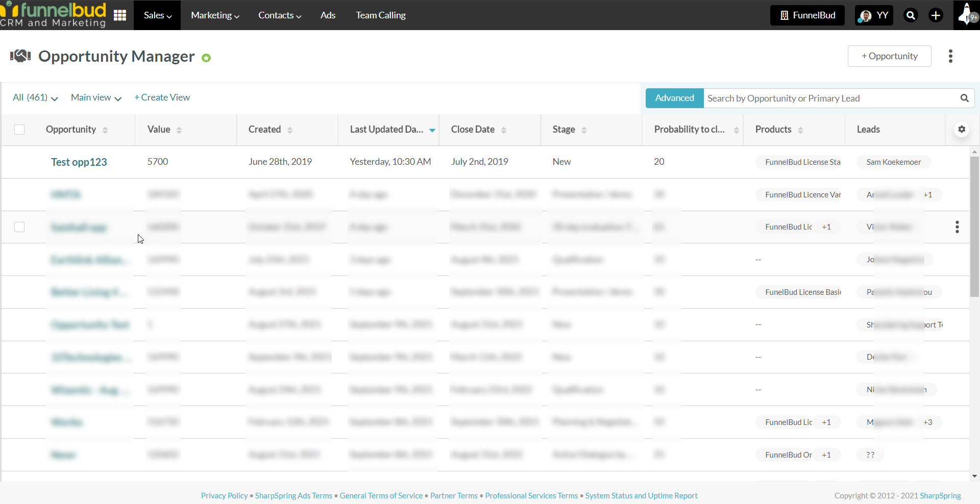980x504 pixels.
Task: Click the Leads column header
Action: [x=868, y=130]
